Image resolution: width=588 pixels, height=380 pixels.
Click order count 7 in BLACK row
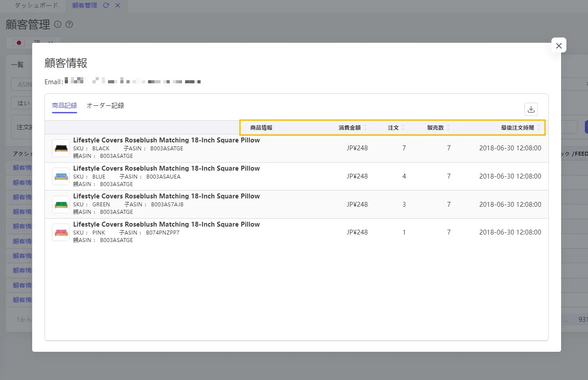tap(404, 148)
